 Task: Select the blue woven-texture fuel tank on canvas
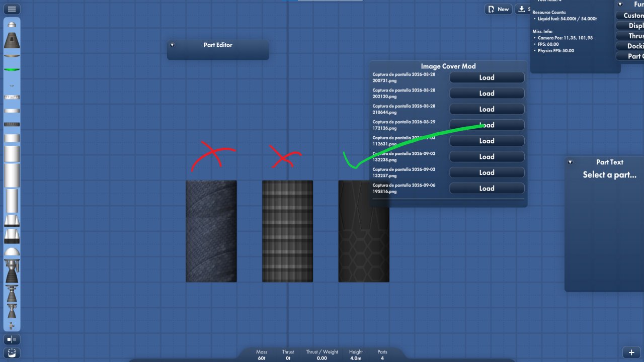(211, 231)
